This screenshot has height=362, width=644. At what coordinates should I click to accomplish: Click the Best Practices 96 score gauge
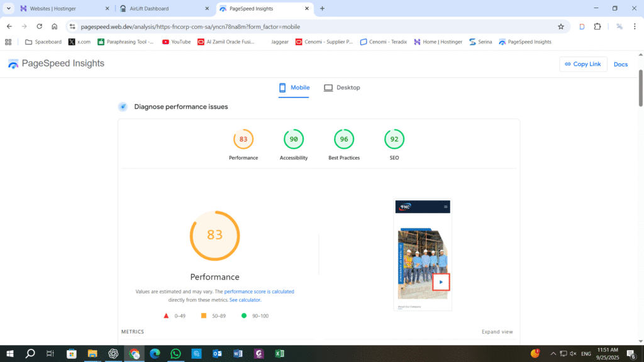(x=344, y=140)
